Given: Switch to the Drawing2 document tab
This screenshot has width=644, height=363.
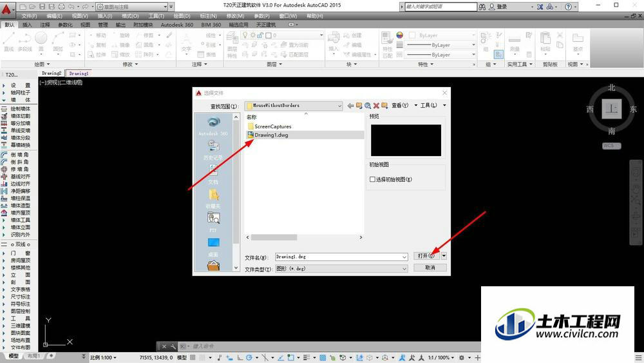Looking at the screenshot, I should click(x=52, y=73).
